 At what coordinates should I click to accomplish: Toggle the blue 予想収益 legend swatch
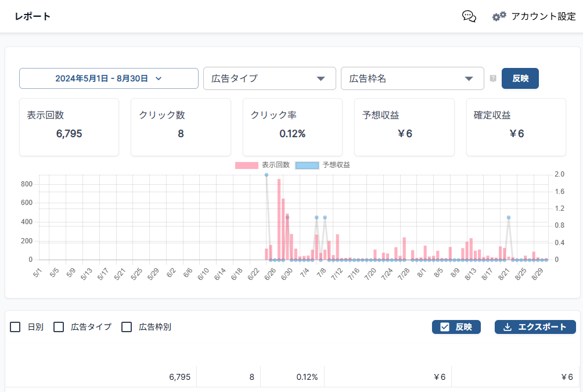307,165
